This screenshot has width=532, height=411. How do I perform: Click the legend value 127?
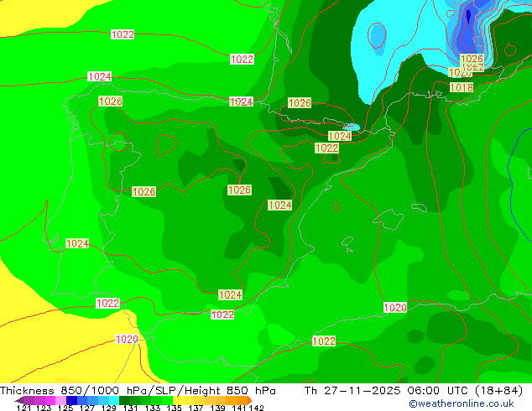87,408
